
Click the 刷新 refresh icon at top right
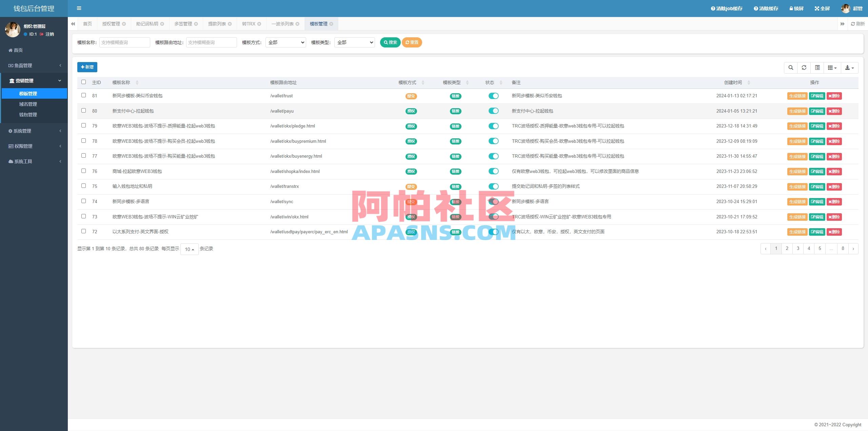(852, 24)
